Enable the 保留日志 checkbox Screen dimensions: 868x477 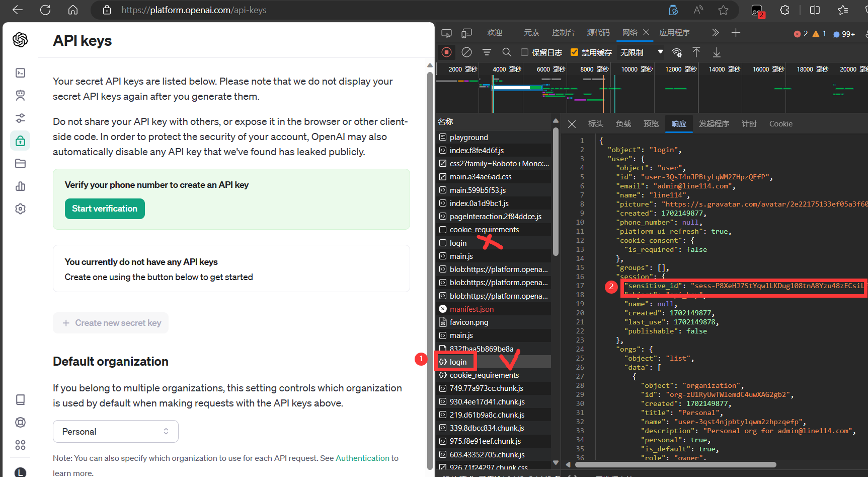click(524, 52)
